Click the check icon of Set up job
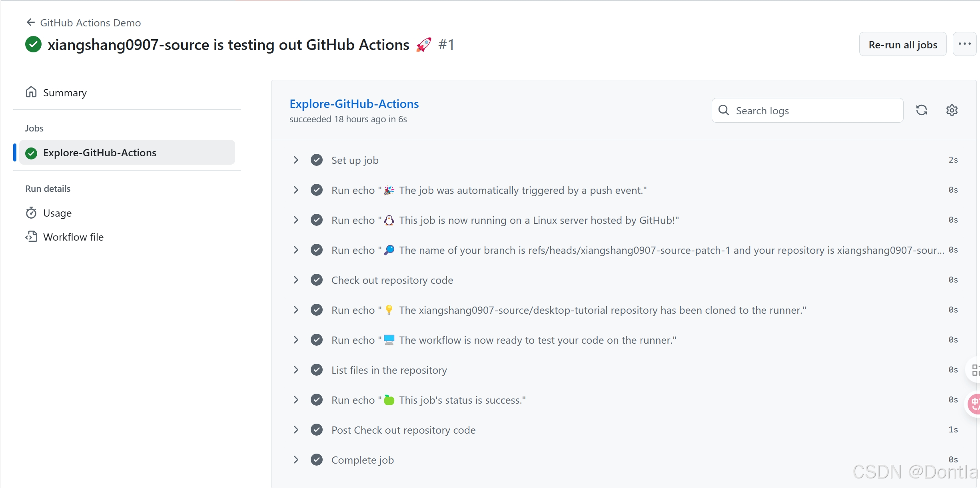The image size is (980, 488). click(317, 160)
